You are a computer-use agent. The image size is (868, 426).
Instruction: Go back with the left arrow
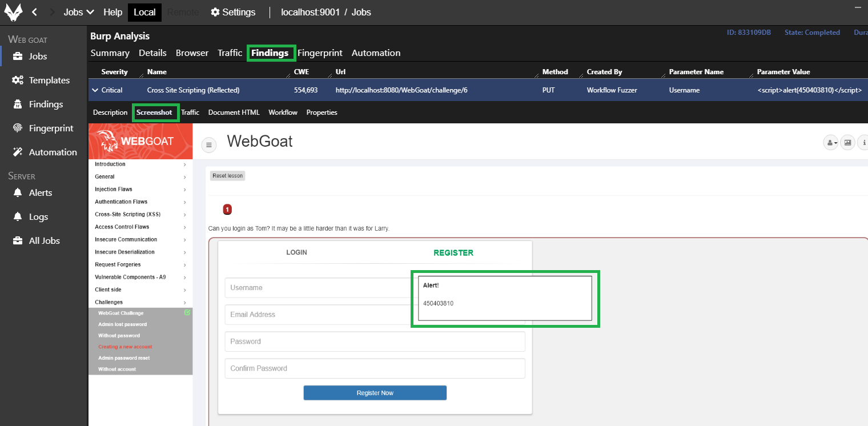34,12
